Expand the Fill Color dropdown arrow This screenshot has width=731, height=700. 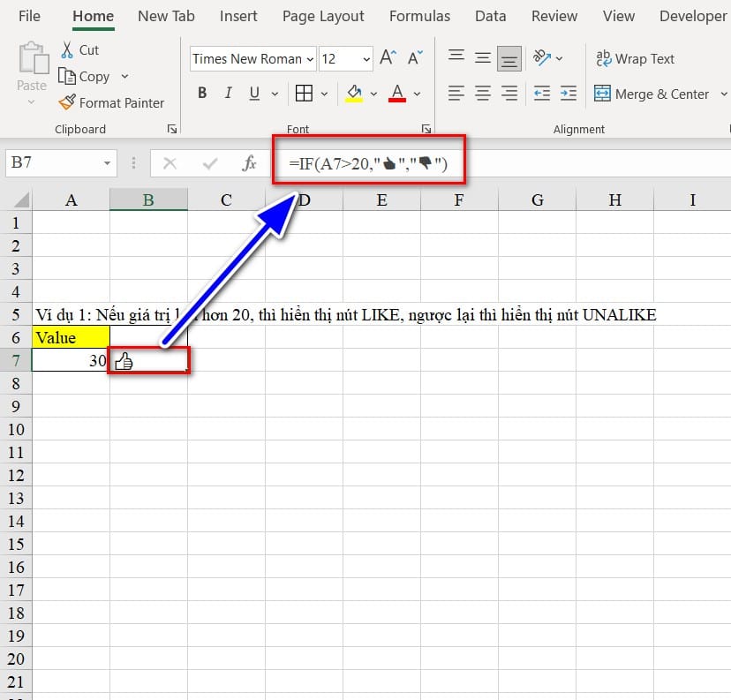pos(374,94)
